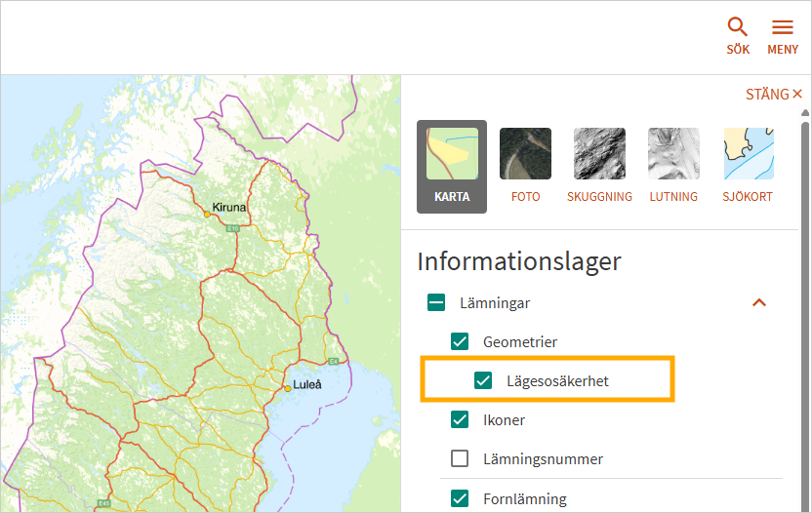
Task: Click the scrollbar up arrow in panel
Action: click(x=805, y=113)
